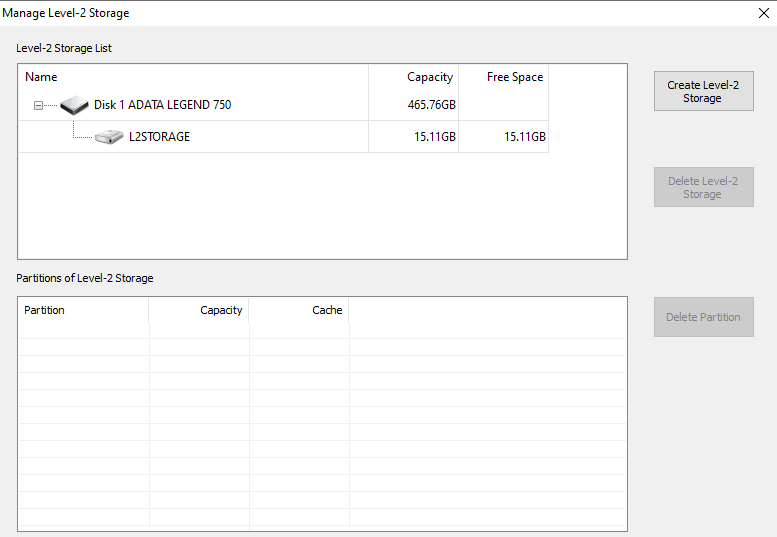Click the L2STORAGE capacity value
Viewport: 777px width, 537px height.
pyautogui.click(x=435, y=137)
